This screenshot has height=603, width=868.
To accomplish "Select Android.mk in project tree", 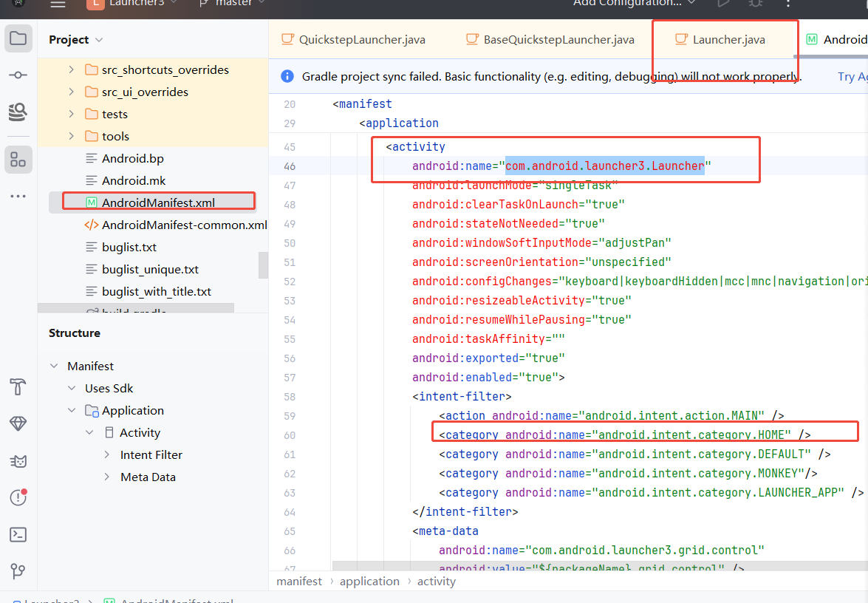I will coord(134,180).
